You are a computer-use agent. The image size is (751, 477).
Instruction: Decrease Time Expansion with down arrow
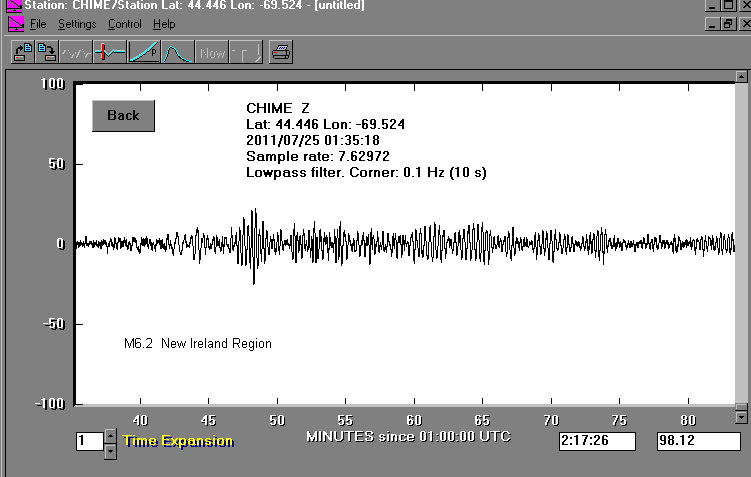(110, 450)
